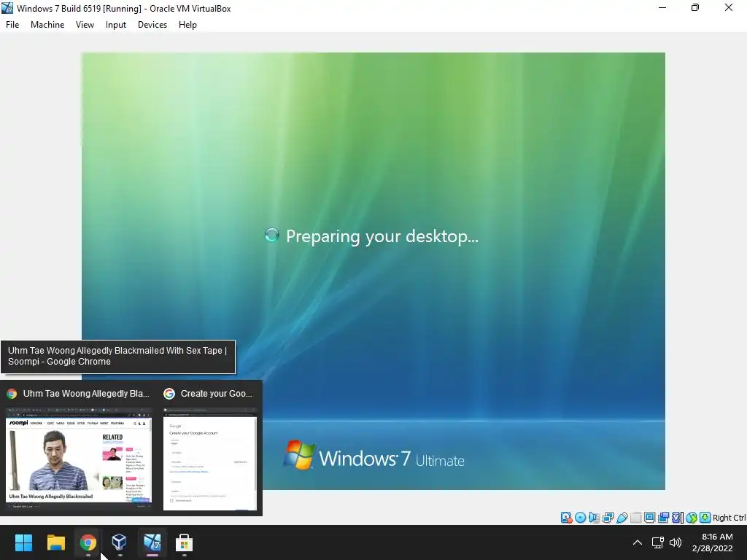Click the Google Chrome taskbar icon

(x=88, y=542)
